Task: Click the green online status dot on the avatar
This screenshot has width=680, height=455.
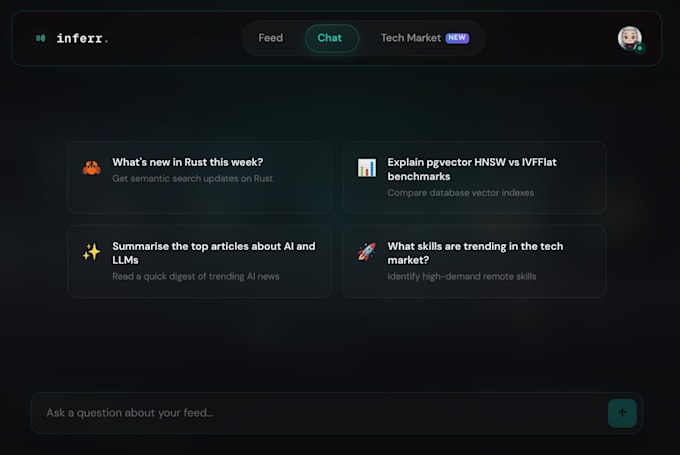Action: pyautogui.click(x=639, y=48)
